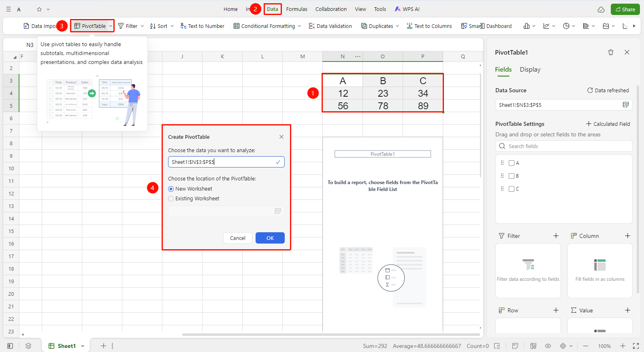Open the WPS AI menu
644x352 pixels.
tap(407, 9)
